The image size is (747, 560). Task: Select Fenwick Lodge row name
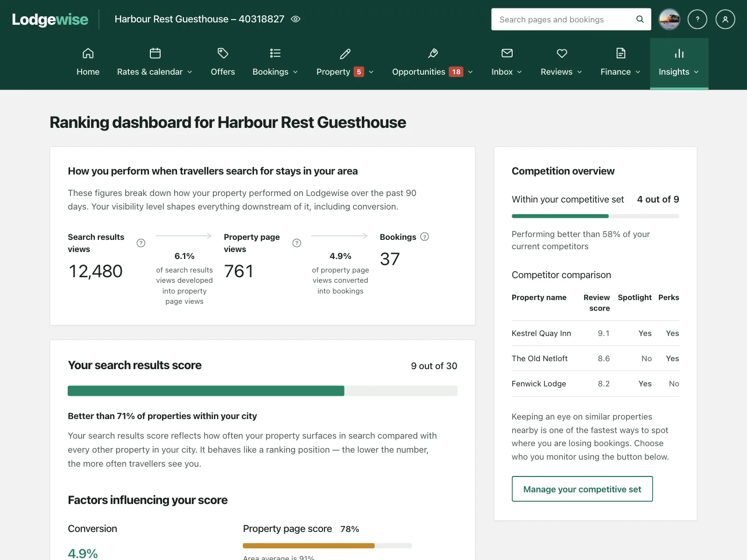[x=539, y=384]
